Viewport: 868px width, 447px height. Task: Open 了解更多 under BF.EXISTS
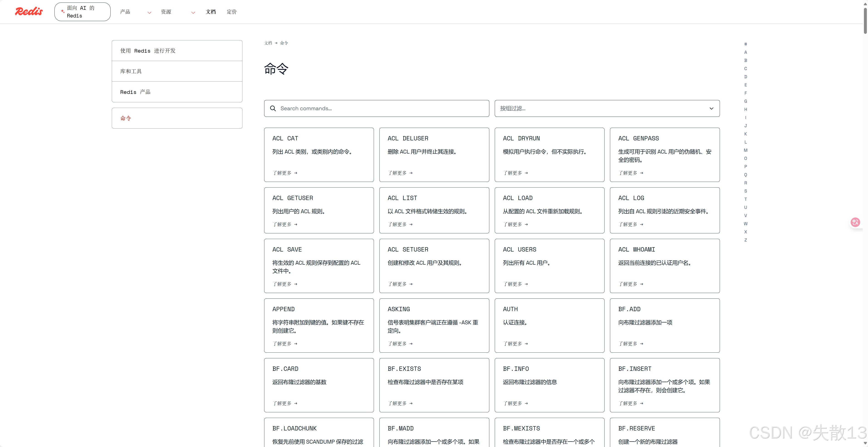[400, 403]
